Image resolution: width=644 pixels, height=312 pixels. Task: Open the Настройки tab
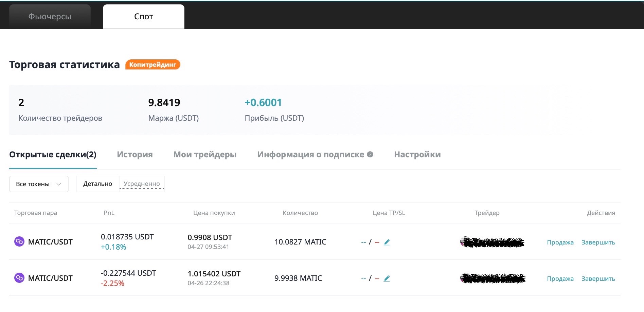click(x=417, y=155)
